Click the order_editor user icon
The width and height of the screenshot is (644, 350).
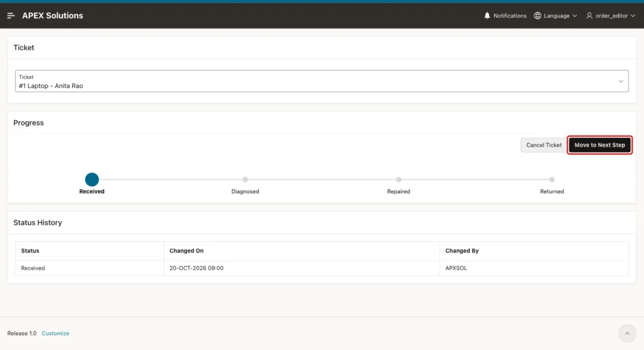(x=589, y=16)
